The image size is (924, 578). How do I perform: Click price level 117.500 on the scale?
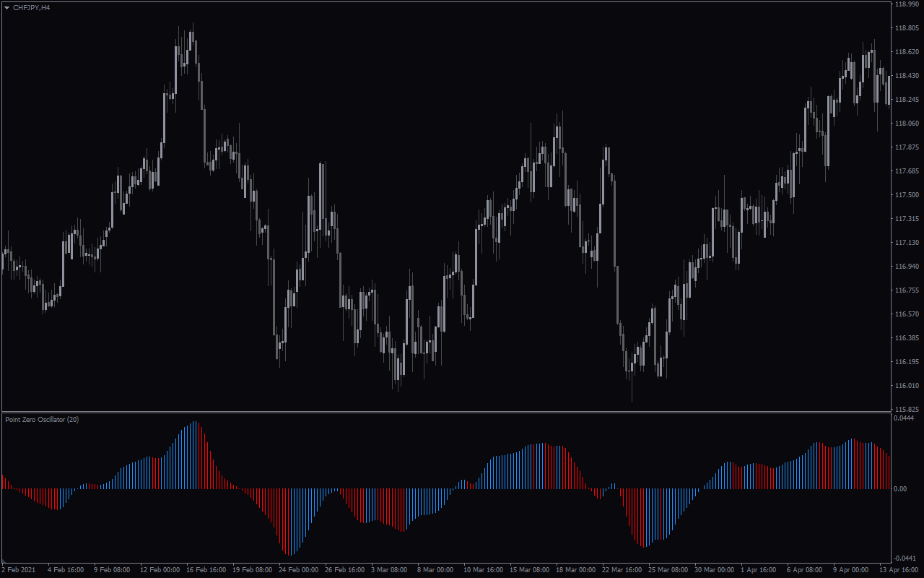pos(906,195)
